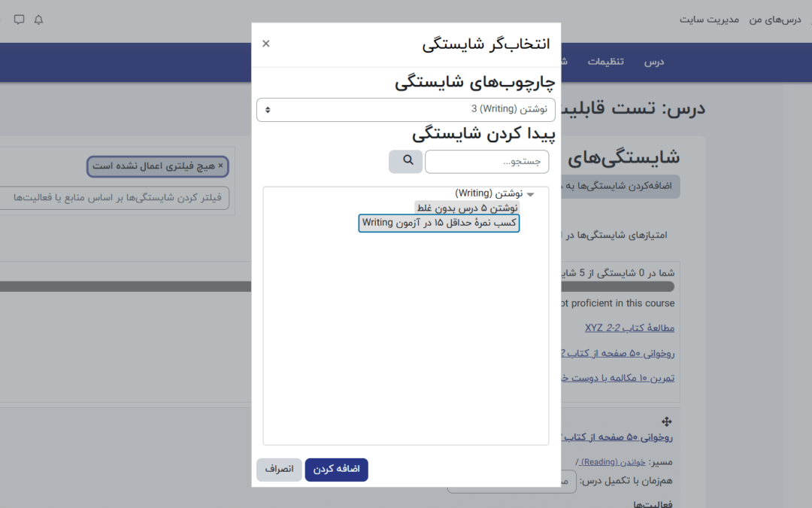Switch to the 'تنظیمات' tab

(605, 62)
